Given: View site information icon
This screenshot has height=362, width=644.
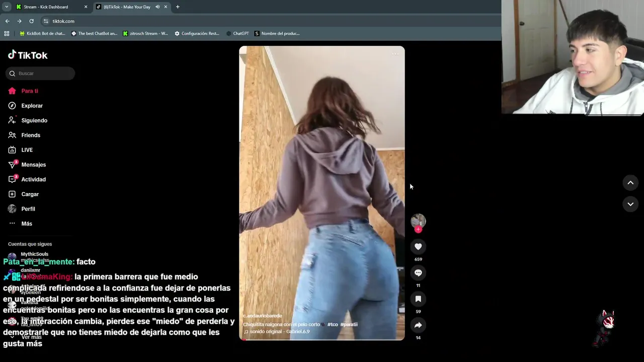Looking at the screenshot, I should click(x=46, y=21).
